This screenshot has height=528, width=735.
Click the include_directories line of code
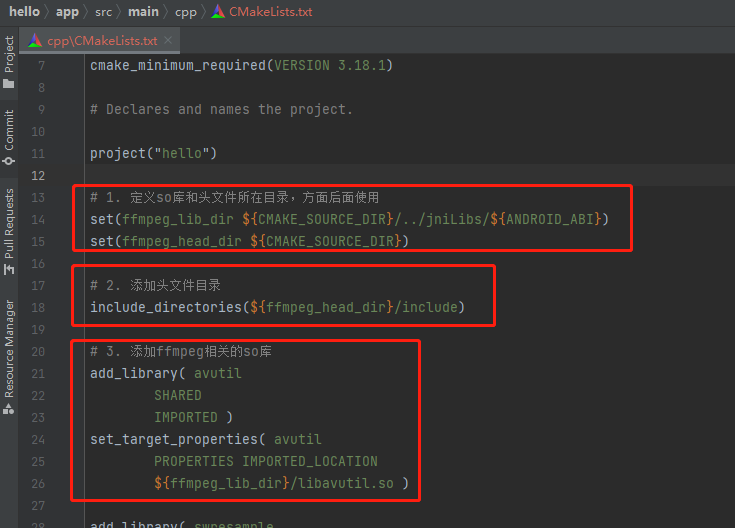point(277,307)
